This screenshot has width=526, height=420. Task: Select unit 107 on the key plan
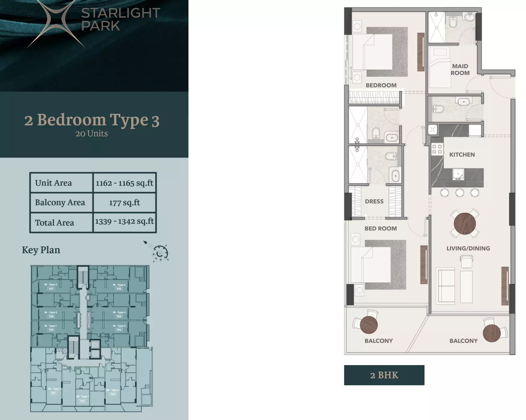(51, 289)
